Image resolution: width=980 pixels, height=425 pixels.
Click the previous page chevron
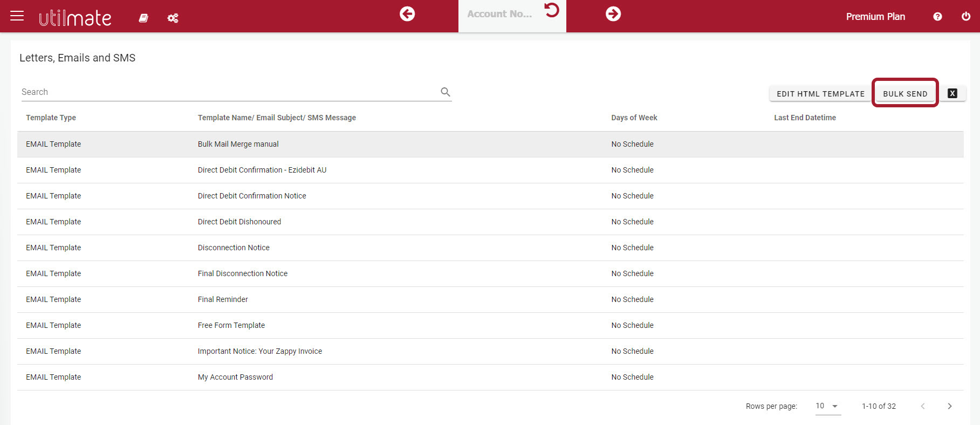coord(923,406)
